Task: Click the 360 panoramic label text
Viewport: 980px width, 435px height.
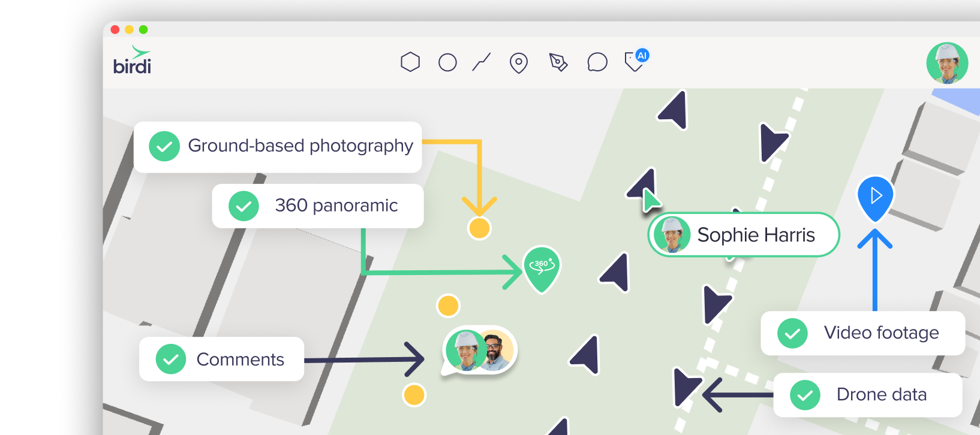Action: coord(336,206)
